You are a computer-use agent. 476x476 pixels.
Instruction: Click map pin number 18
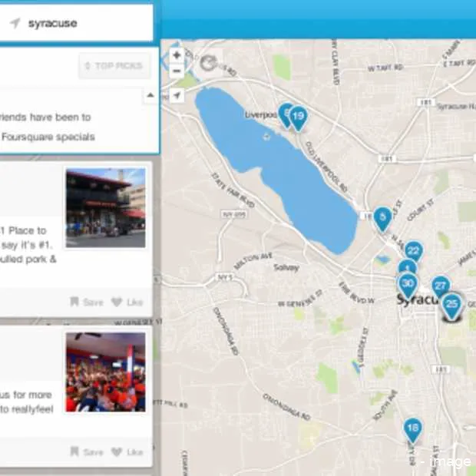[413, 428]
